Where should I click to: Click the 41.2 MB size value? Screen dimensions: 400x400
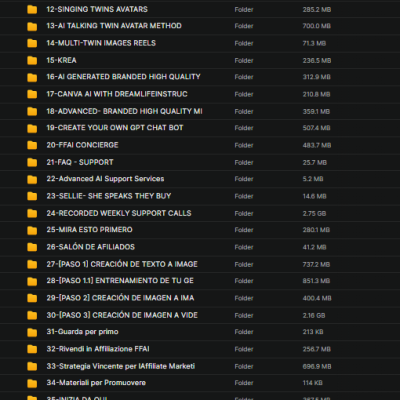click(315, 247)
